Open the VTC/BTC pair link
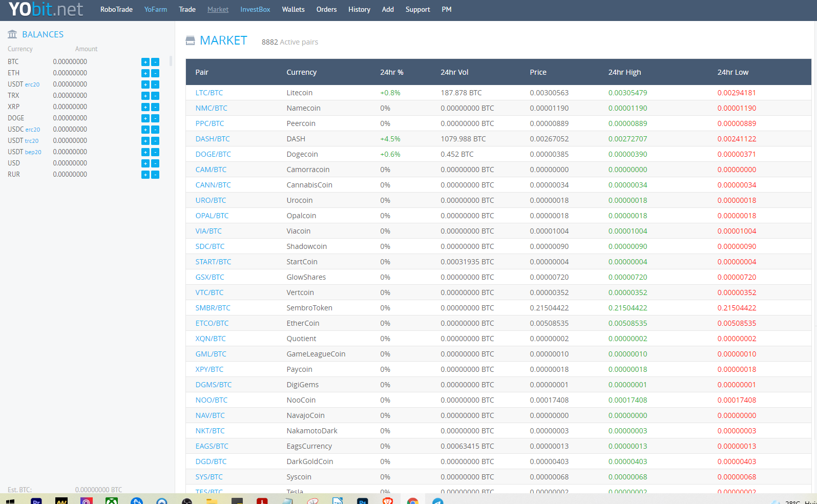This screenshot has height=504, width=817. click(x=210, y=292)
